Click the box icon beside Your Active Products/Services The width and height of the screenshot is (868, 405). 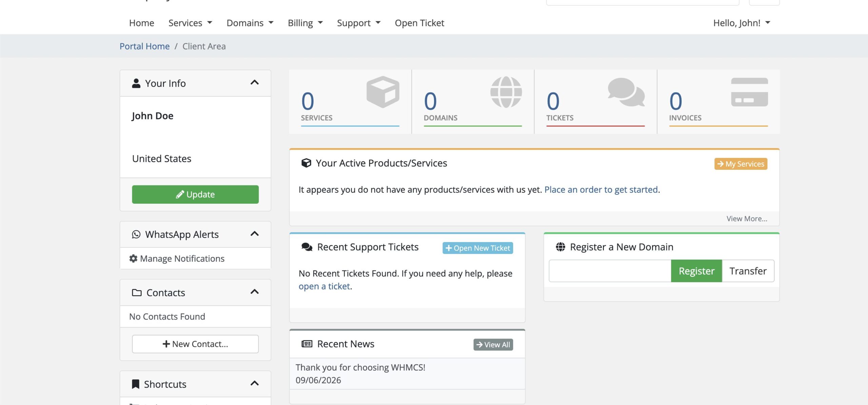pos(306,163)
